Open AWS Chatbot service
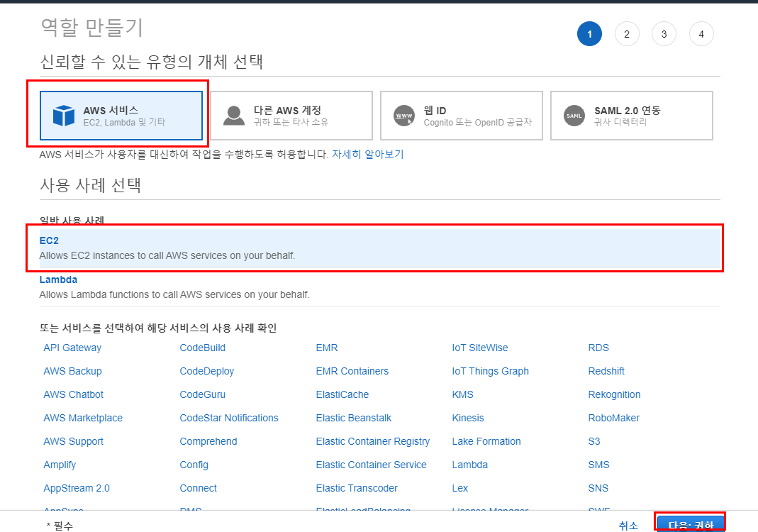Viewport: 758px width, 532px height. 74,394
